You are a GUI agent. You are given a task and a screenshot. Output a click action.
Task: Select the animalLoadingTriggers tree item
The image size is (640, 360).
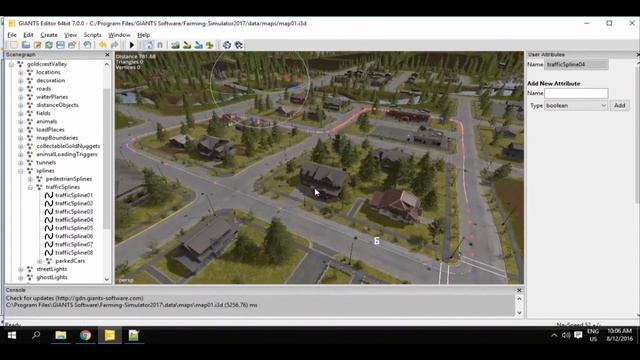tap(67, 154)
